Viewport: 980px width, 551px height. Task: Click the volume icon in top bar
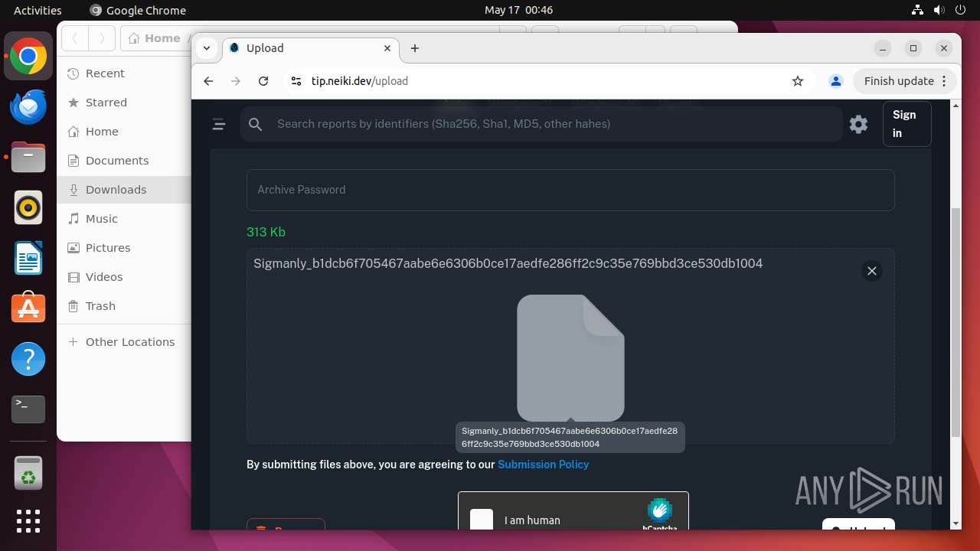[x=939, y=10]
